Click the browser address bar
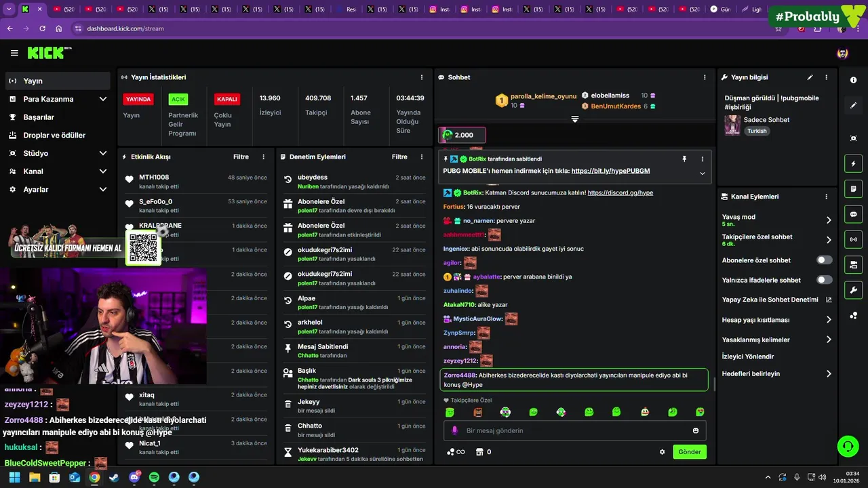This screenshot has height=488, width=868. 420,28
